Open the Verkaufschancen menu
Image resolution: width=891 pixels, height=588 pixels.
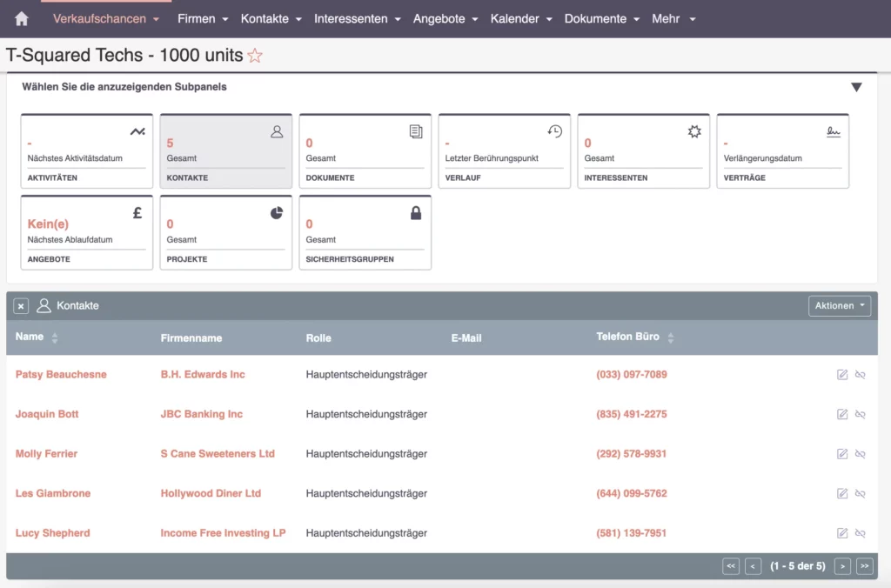pyautogui.click(x=105, y=19)
